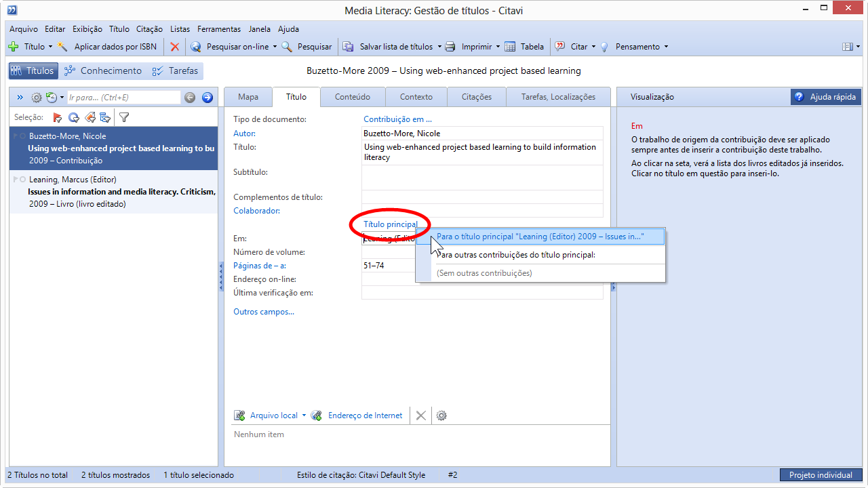This screenshot has height=488, width=868.
Task: Click the recent history clock icon
Action: pos(51,98)
